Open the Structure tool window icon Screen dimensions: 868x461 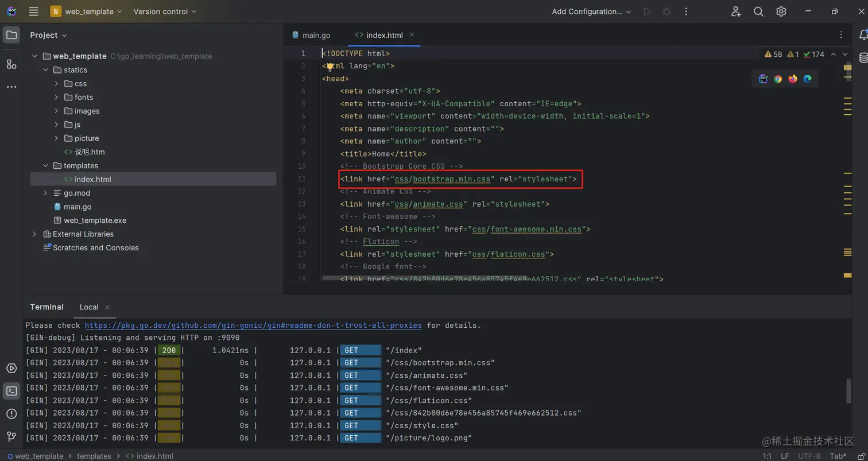click(x=11, y=64)
